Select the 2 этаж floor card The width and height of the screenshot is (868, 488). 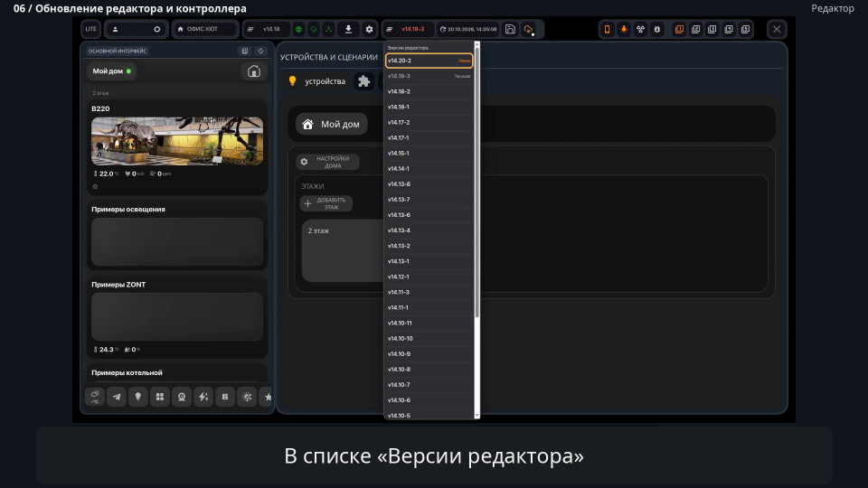click(x=343, y=250)
